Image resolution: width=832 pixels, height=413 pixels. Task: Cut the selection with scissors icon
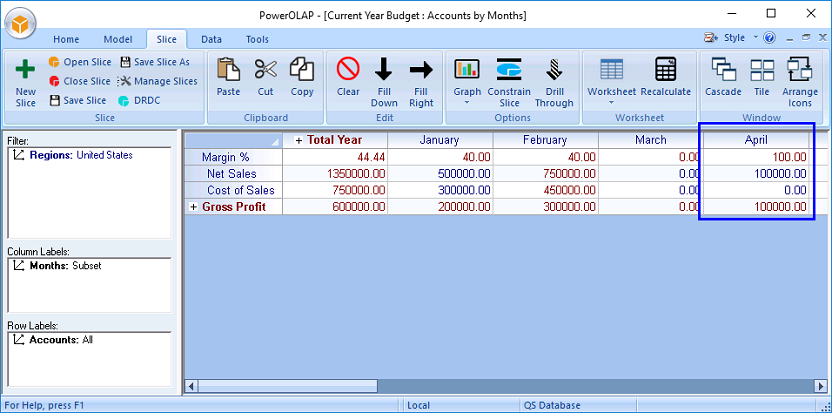(x=265, y=78)
